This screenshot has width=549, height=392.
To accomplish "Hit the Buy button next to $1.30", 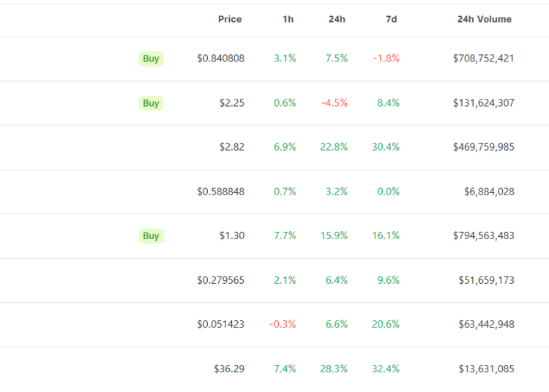I will pos(151,235).
